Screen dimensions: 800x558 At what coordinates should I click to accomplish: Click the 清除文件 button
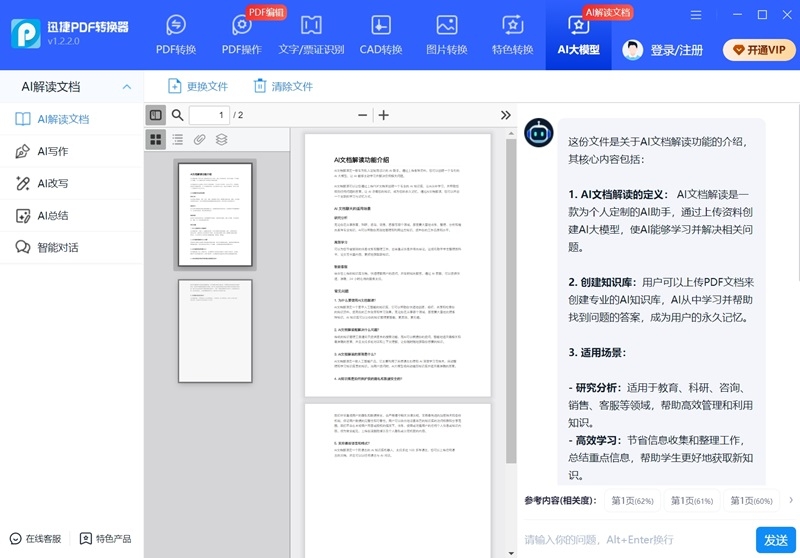(x=283, y=86)
